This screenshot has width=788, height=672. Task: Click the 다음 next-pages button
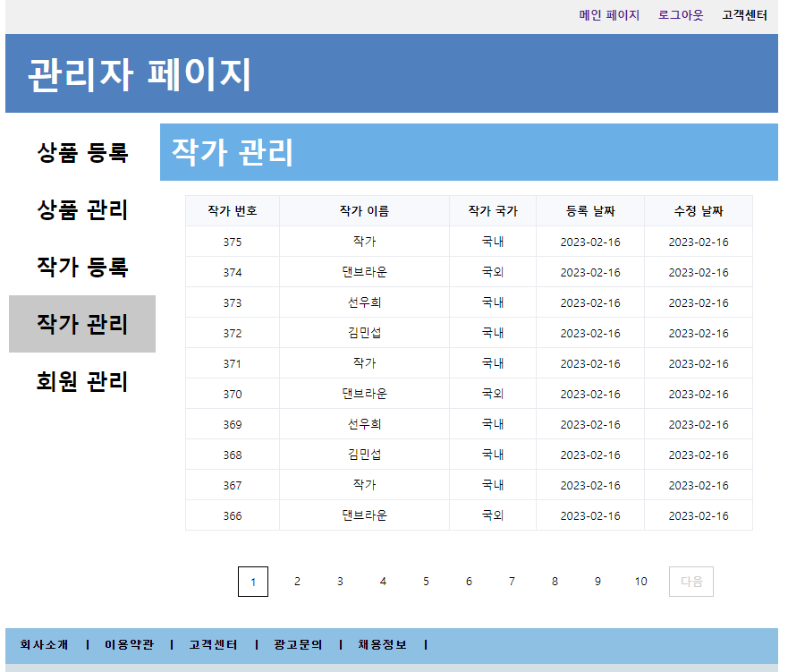point(691,582)
